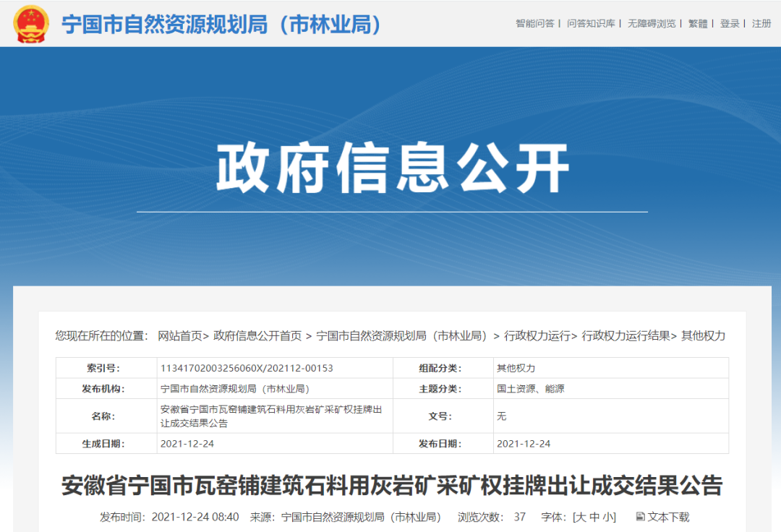This screenshot has height=532, width=781.
Task: Enable 无障碍浏览 accessibility browsing
Action: coord(652,22)
